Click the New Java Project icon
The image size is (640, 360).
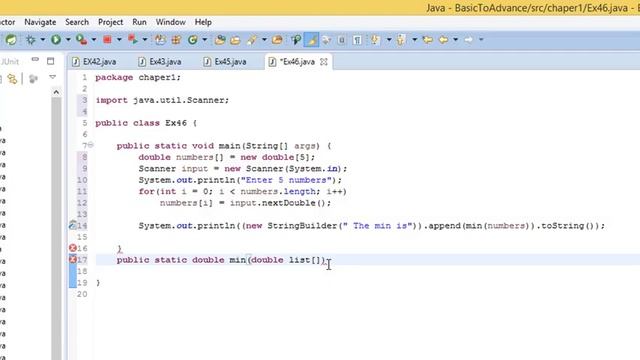coord(160,40)
